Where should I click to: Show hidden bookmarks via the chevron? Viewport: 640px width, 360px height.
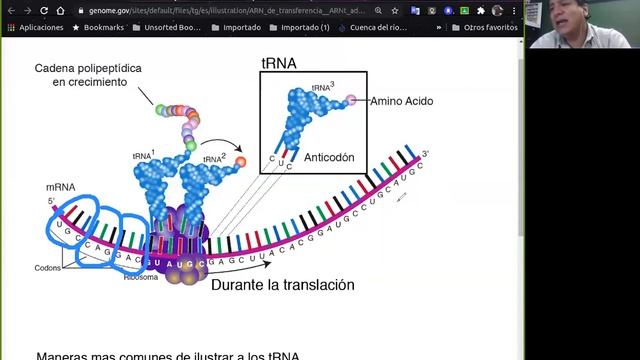pyautogui.click(x=439, y=27)
